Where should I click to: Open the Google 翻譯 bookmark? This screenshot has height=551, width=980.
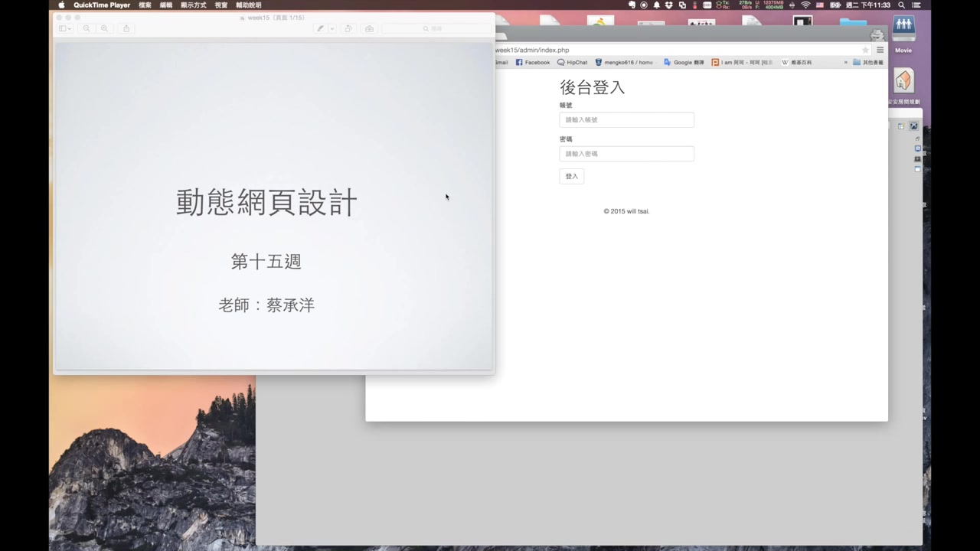pyautogui.click(x=684, y=62)
